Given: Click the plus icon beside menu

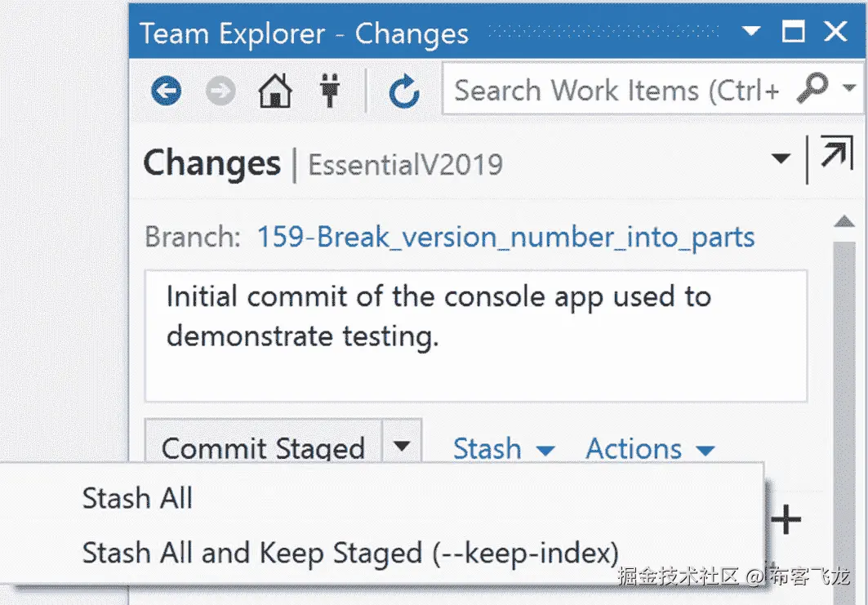Looking at the screenshot, I should pyautogui.click(x=786, y=519).
